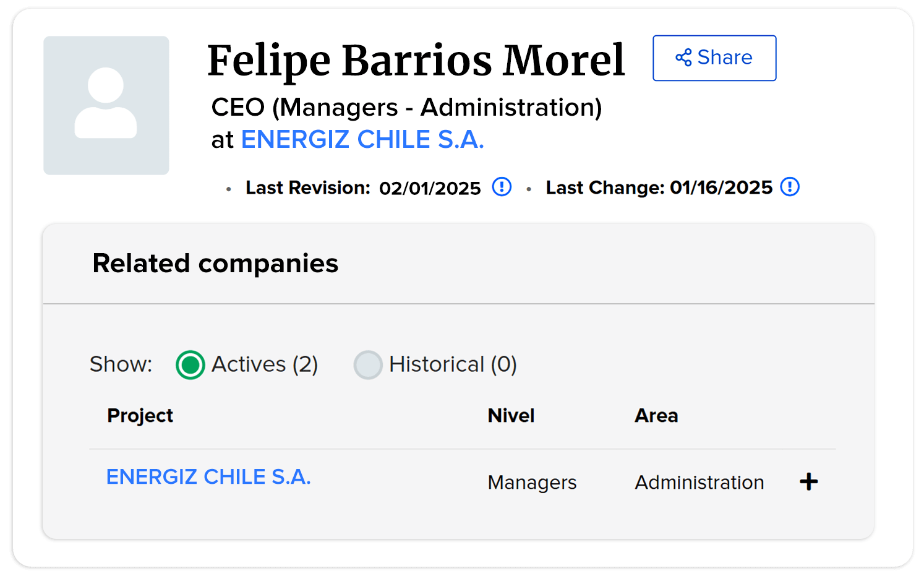
Task: Click the bullet separator before Last Change
Action: [529, 187]
